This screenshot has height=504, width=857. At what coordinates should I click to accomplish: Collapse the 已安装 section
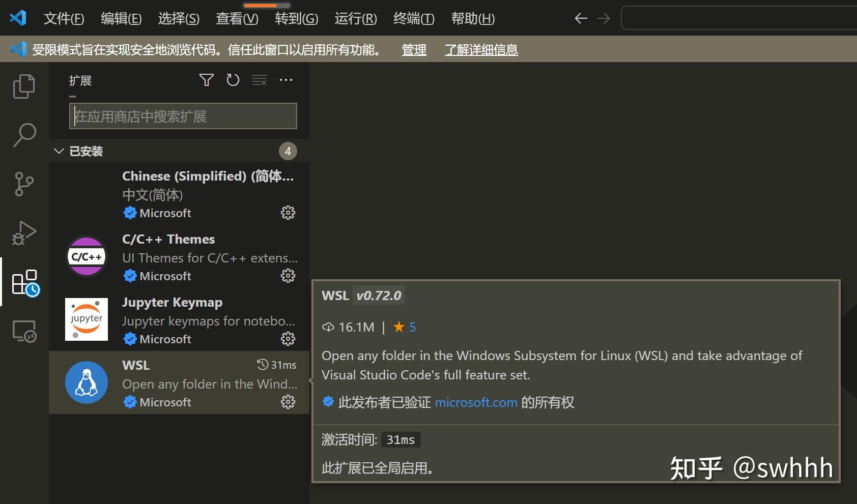(x=59, y=151)
